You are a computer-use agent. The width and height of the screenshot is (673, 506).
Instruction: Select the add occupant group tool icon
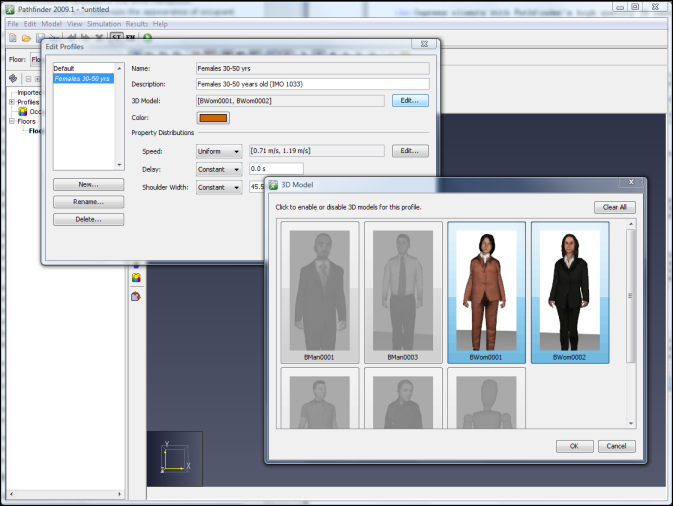point(136,277)
